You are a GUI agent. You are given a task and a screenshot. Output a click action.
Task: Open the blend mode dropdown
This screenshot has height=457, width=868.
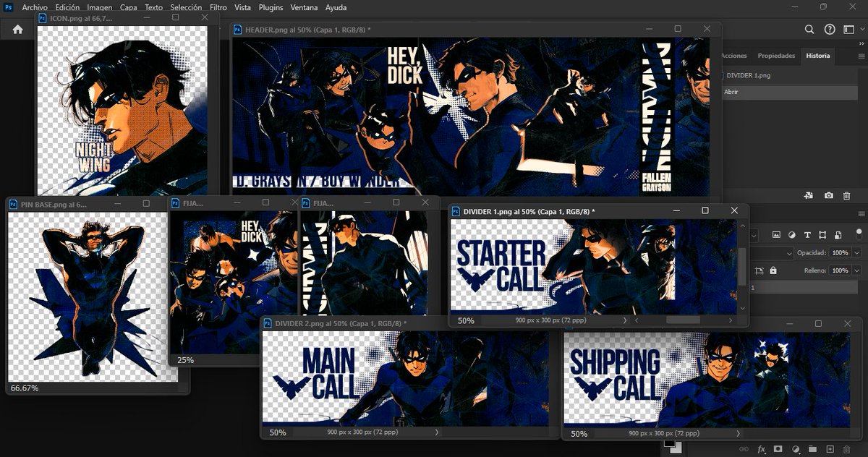(x=771, y=253)
